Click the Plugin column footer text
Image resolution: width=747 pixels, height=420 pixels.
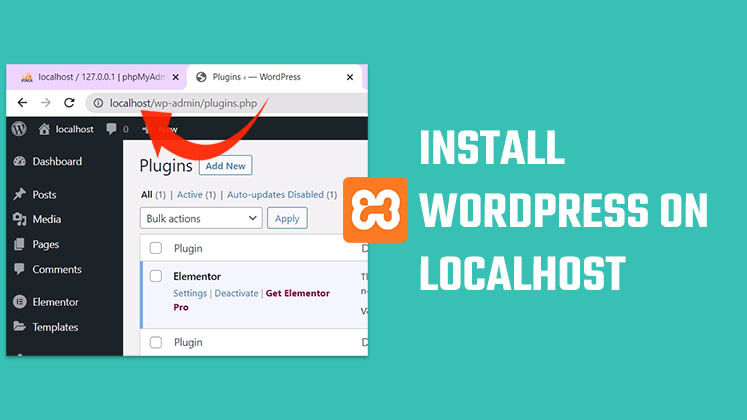(x=188, y=342)
